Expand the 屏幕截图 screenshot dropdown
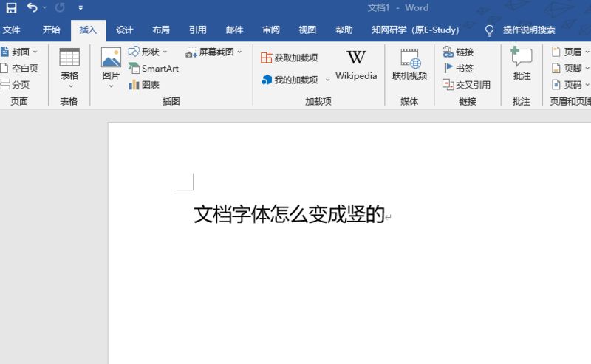 tap(239, 52)
